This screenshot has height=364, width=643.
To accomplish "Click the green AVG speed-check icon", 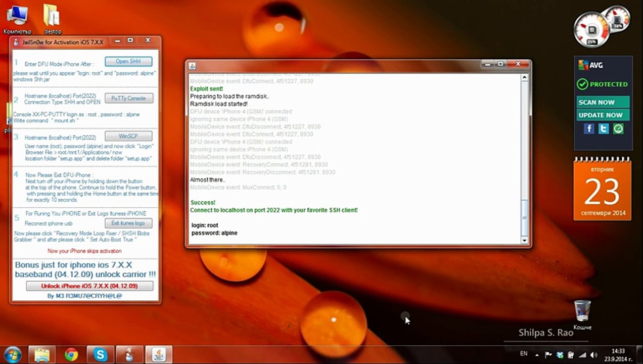I will 618,129.
